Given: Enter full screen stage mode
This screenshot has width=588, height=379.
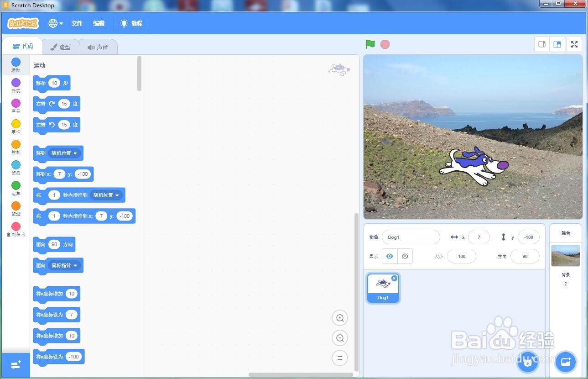Looking at the screenshot, I should pos(574,44).
